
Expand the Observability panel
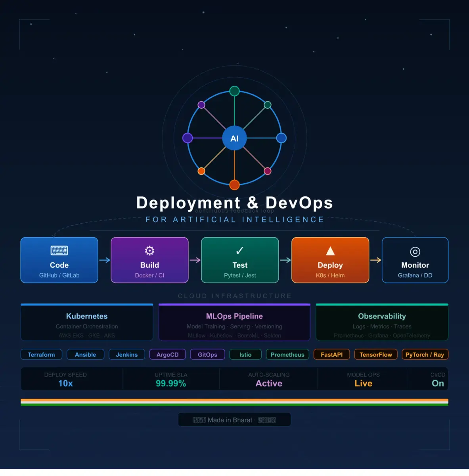pos(382,322)
